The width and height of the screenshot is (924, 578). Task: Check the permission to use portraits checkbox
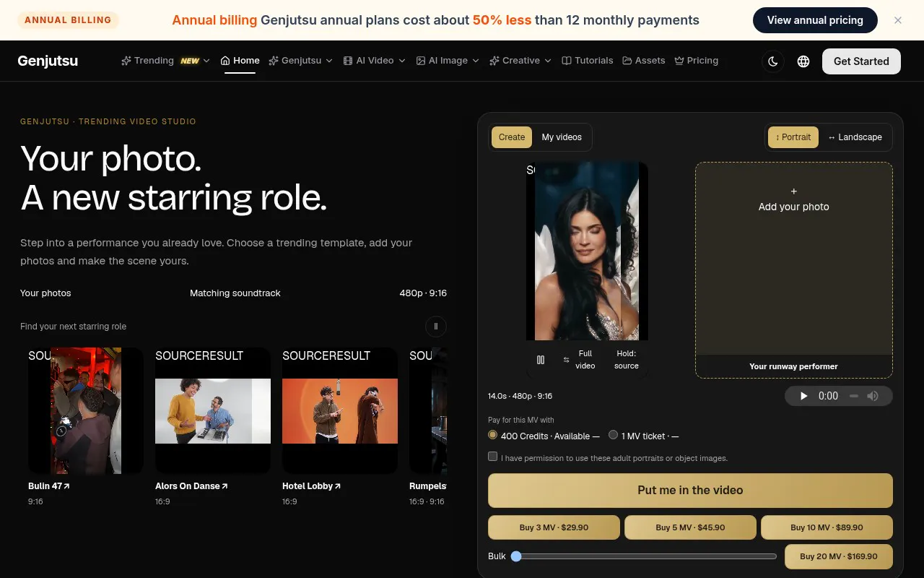click(493, 457)
